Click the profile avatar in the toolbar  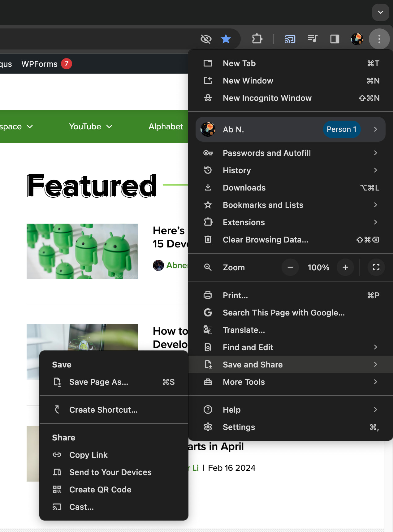click(357, 39)
